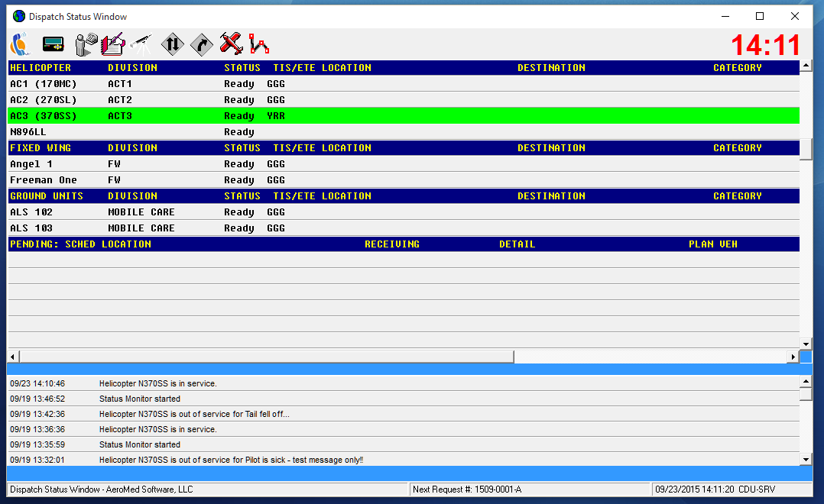Screen dimensions: 824x504
Task: Maximize the Dispatch Status Window
Action: pos(759,16)
